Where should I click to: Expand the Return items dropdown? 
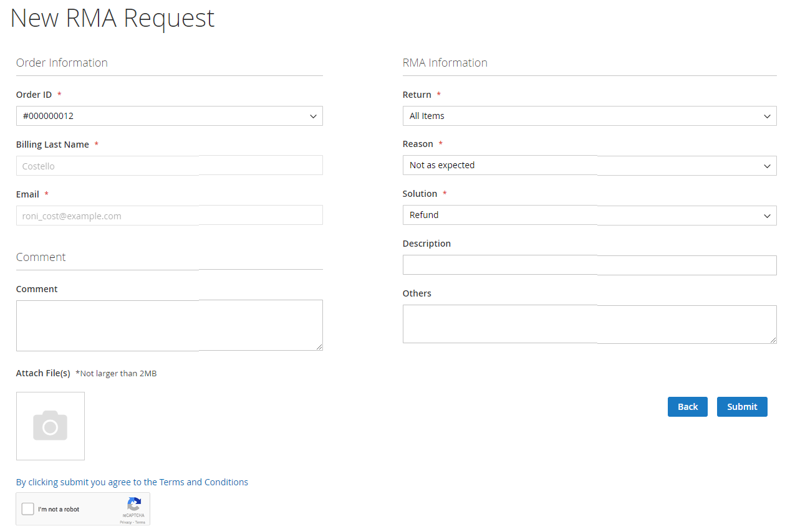589,116
